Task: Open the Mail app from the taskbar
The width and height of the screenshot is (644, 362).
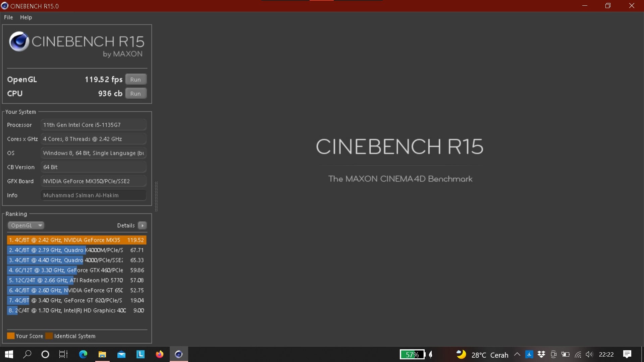Action: 121,354
